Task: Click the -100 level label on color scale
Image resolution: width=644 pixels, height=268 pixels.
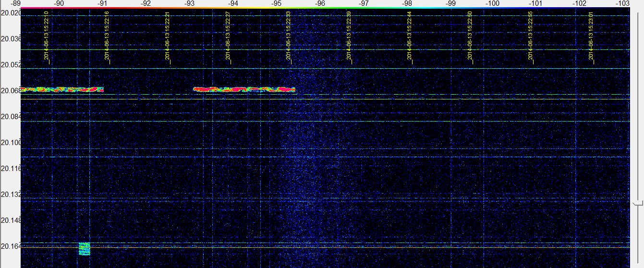Action: tap(492, 3)
